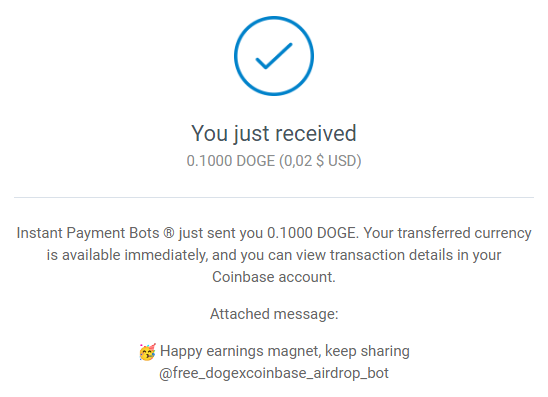Select the "You just received" heading

274,133
